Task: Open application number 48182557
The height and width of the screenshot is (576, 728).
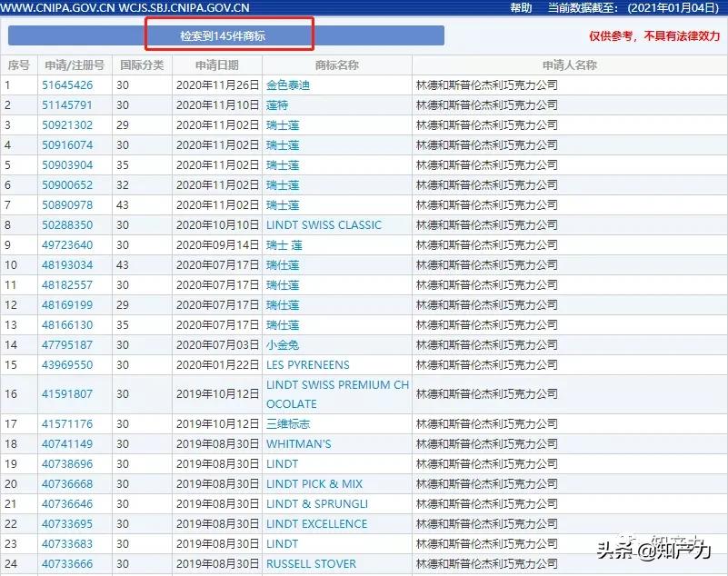Action: click(x=67, y=284)
